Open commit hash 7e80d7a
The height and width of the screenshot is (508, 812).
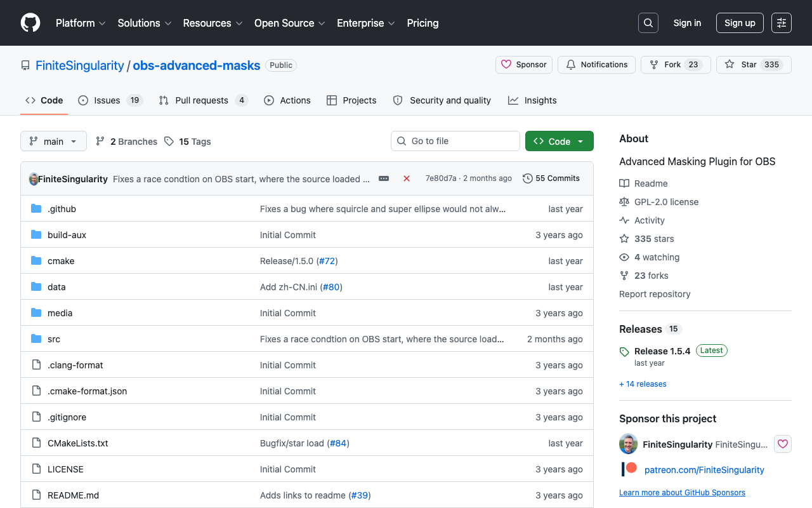click(441, 178)
